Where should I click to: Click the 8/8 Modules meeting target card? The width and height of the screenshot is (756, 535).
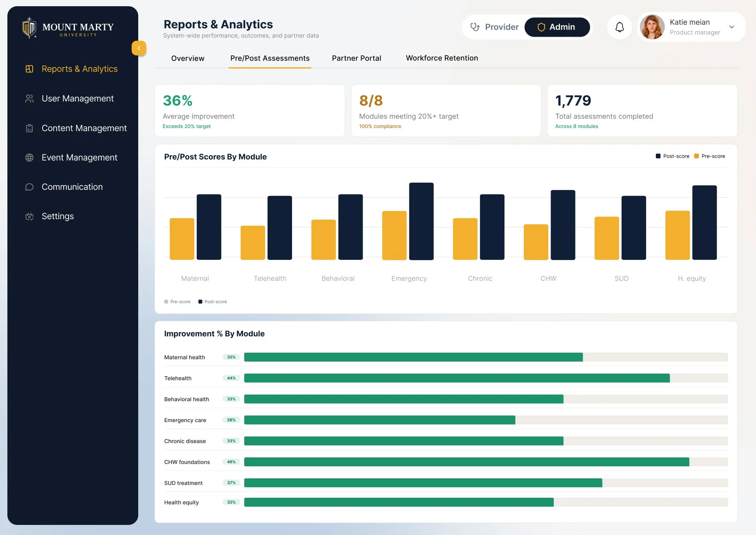[446, 111]
